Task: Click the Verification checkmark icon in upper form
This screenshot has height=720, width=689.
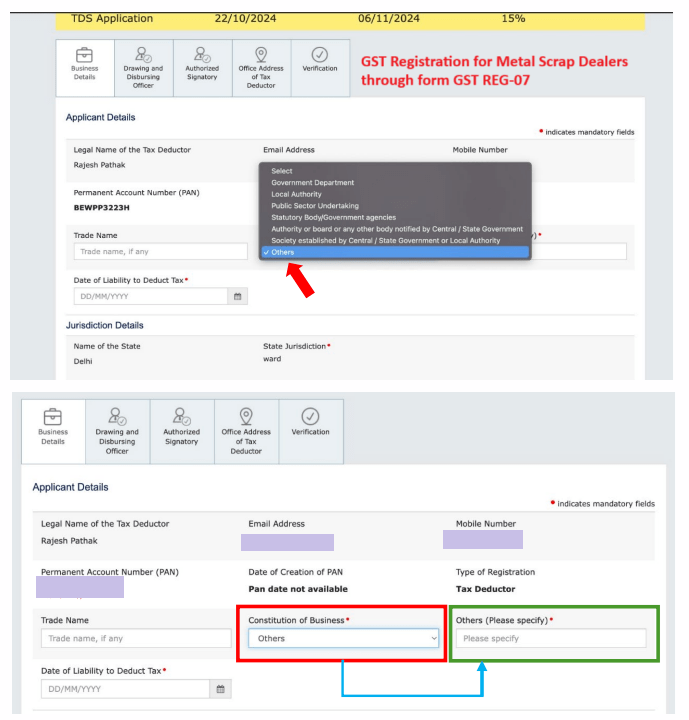Action: pyautogui.click(x=320, y=58)
